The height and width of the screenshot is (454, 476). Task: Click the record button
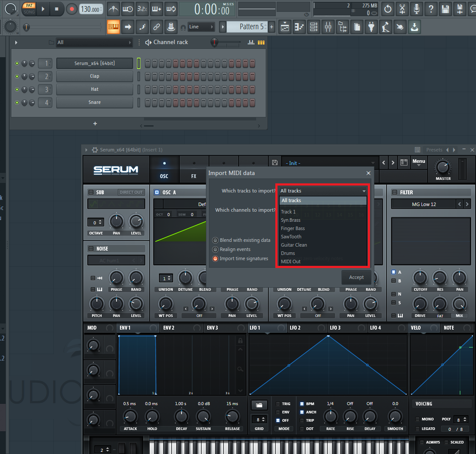click(72, 9)
